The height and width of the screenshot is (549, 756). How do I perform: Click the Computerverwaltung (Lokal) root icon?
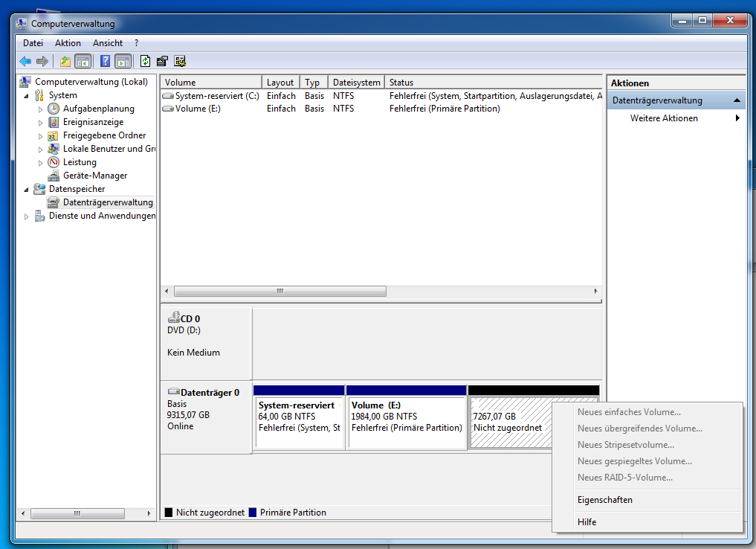pyautogui.click(x=25, y=82)
